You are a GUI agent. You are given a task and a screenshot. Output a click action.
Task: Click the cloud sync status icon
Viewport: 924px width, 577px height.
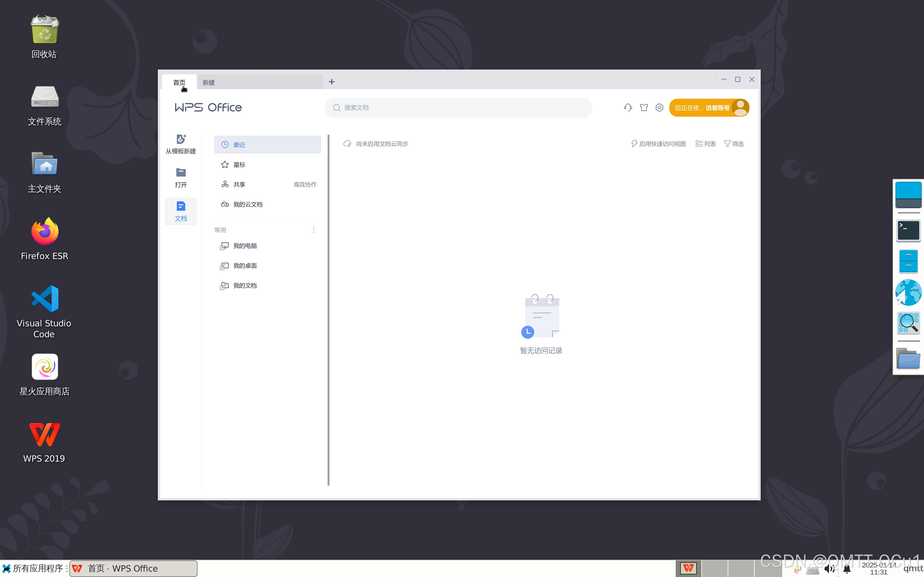(347, 144)
